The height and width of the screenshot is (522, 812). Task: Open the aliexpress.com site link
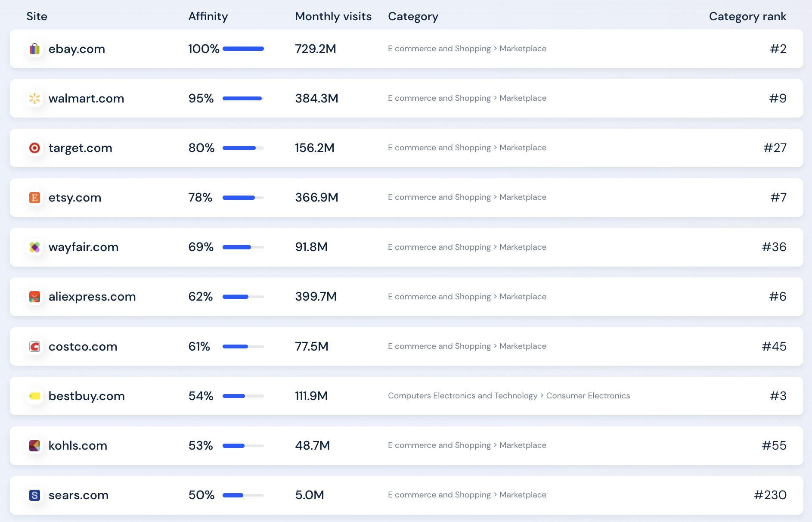tap(92, 297)
